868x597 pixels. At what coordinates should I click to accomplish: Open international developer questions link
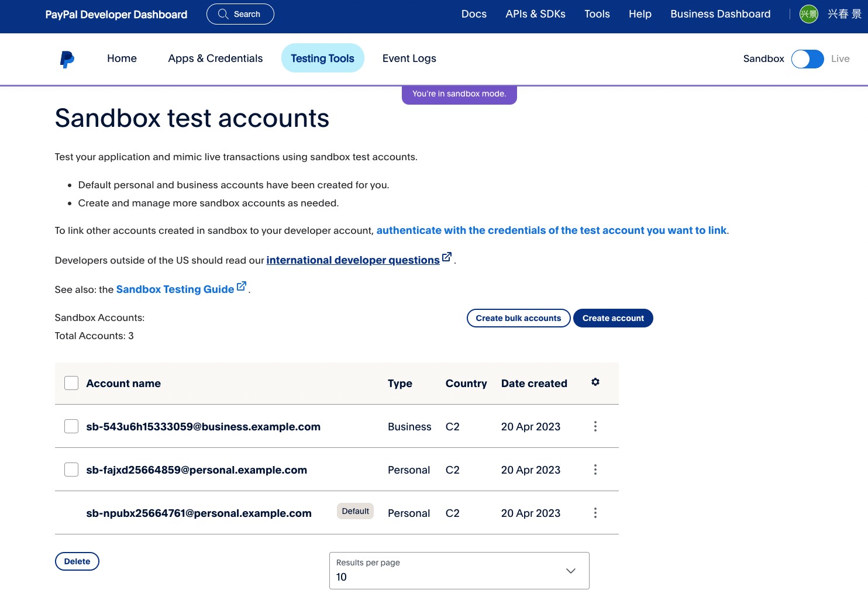(x=353, y=260)
